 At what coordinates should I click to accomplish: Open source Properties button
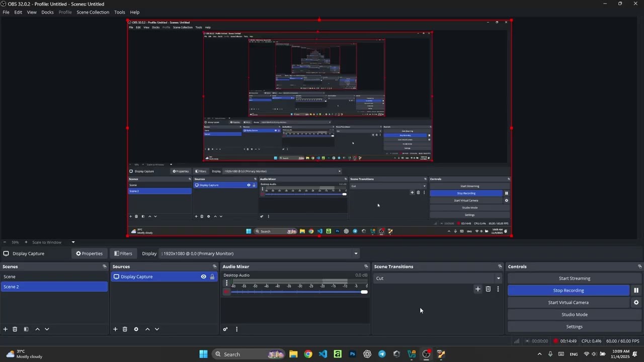coord(89,253)
